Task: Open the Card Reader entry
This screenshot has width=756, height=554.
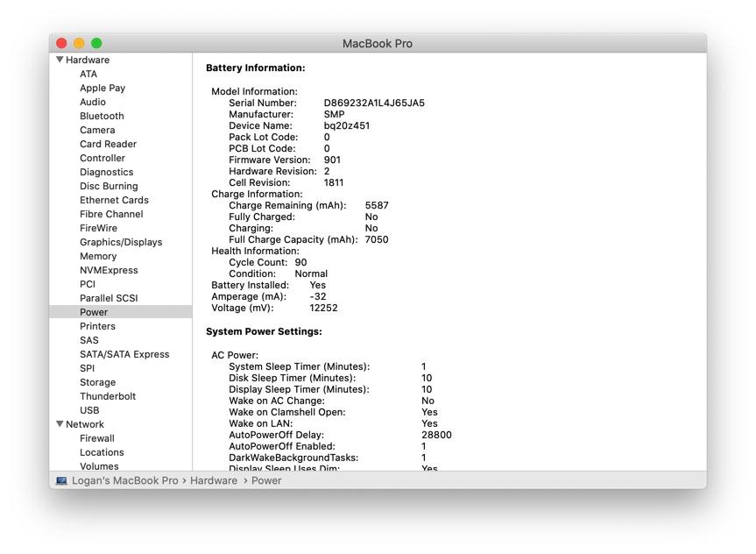Action: coord(108,144)
